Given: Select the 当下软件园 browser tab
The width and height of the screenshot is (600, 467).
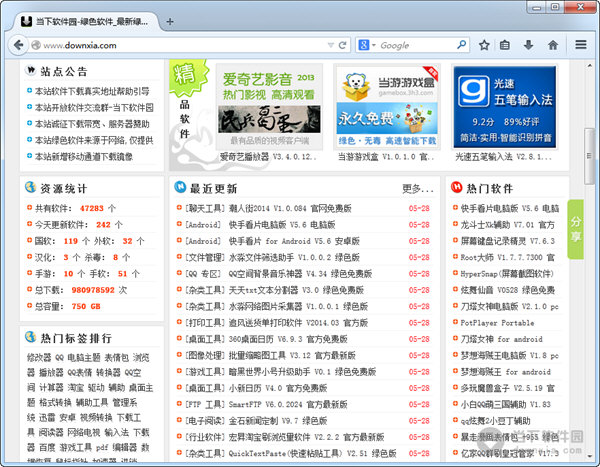Looking at the screenshot, I should [86, 21].
